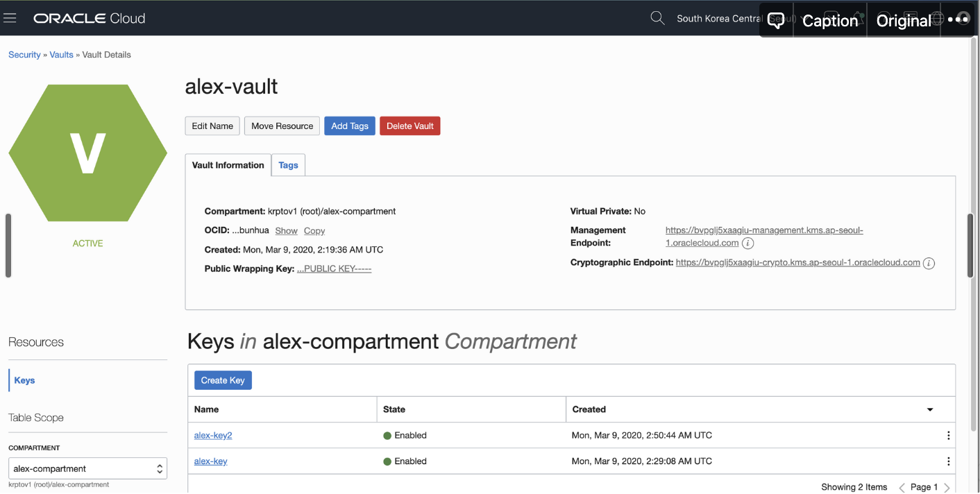The image size is (980, 494).
Task: Open the three-dot overlay menu
Action: tap(958, 19)
